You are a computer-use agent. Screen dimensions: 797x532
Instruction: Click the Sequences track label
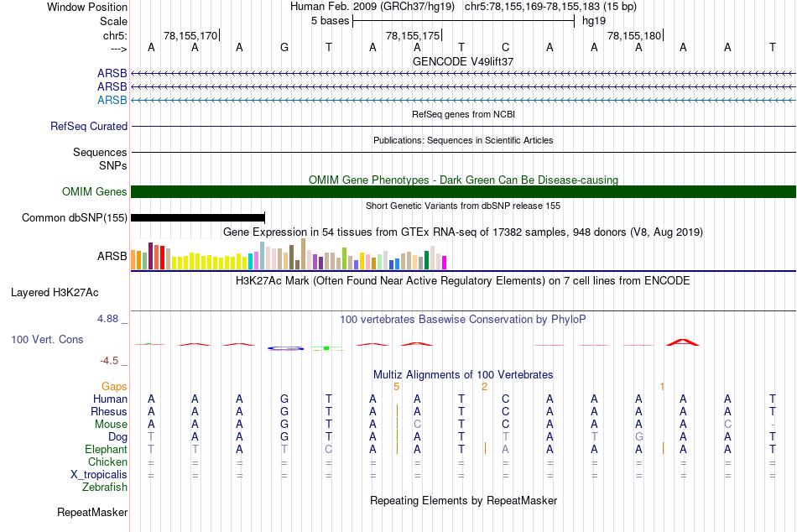tap(100, 152)
